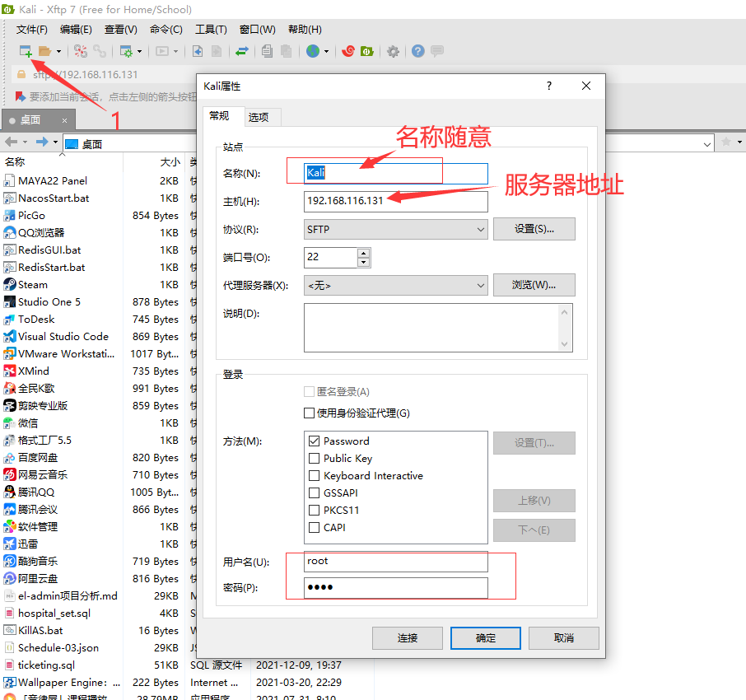Click the 设置(S)... protocol settings button

point(534,229)
